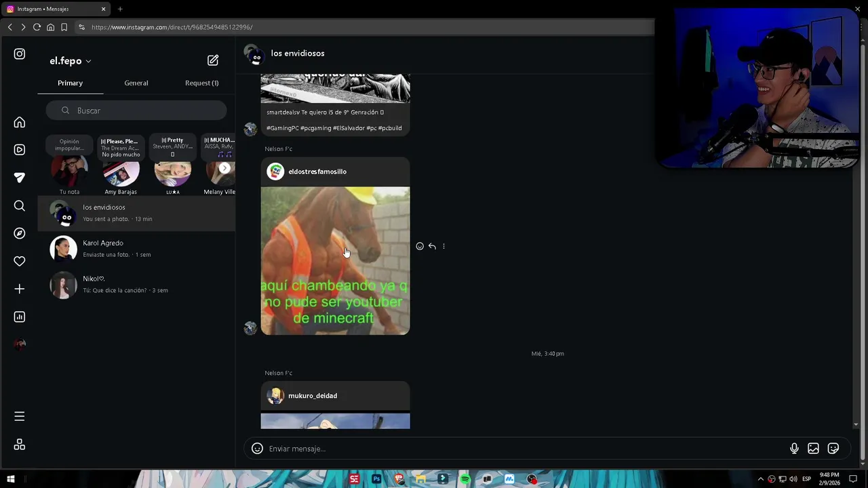This screenshot has width=868, height=488.
Task: Open Windows Start button
Action: pos(11,479)
